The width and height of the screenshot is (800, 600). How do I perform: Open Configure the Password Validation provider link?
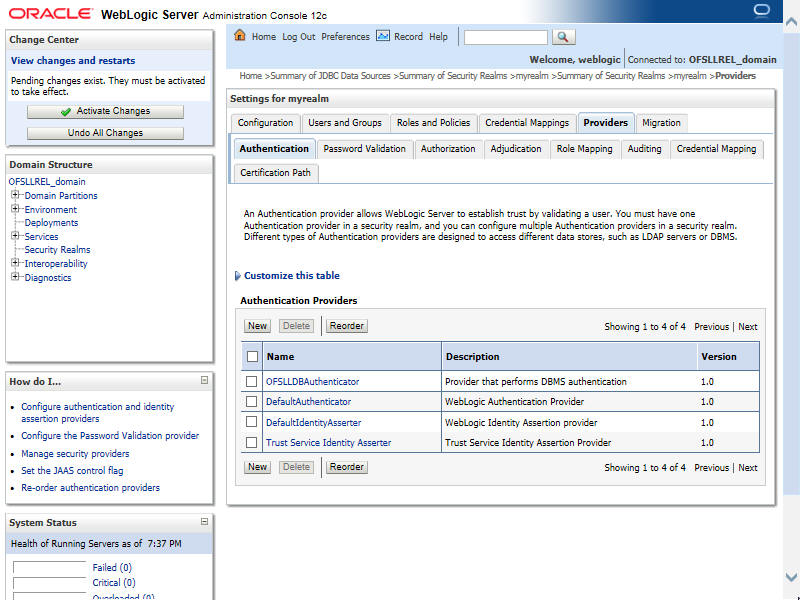(110, 436)
